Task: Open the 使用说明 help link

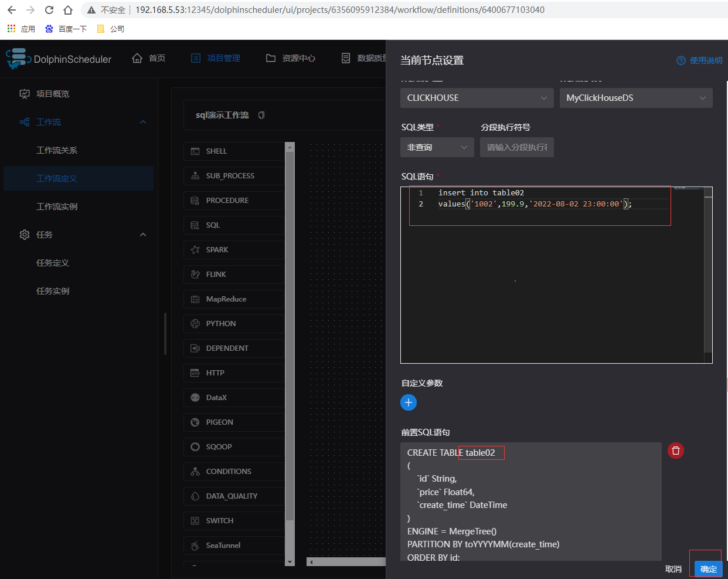Action: 699,60
